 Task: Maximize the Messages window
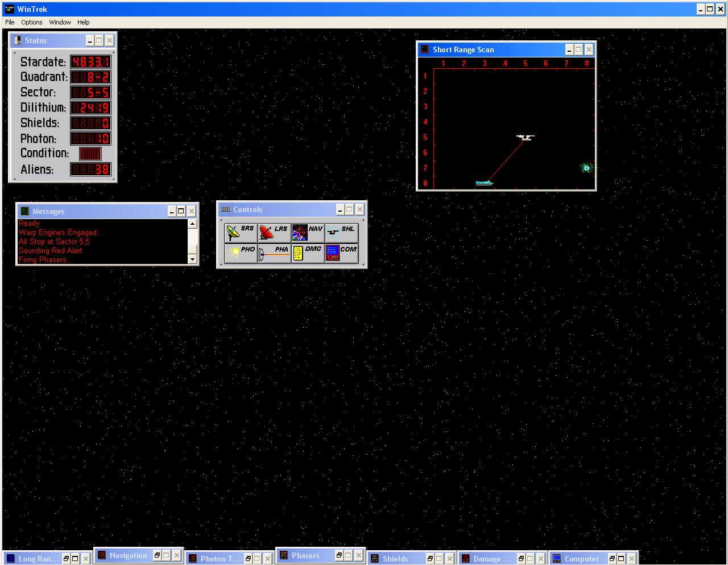coord(181,211)
